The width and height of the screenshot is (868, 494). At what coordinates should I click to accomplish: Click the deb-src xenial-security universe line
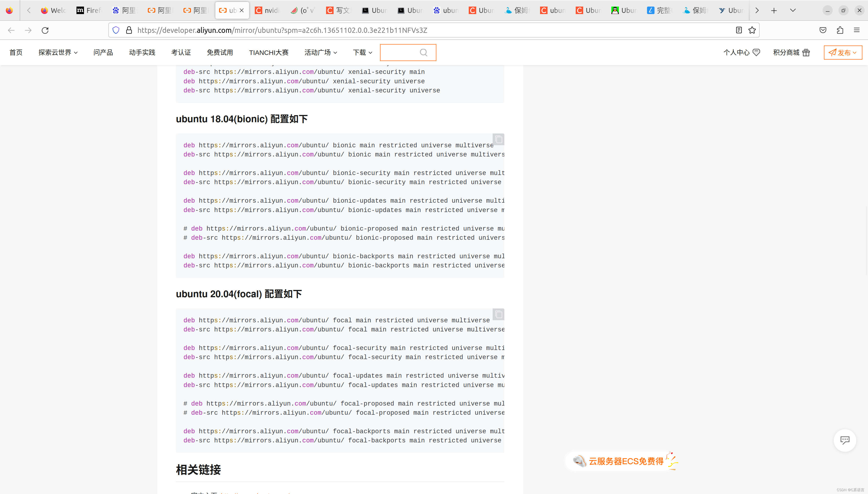[x=312, y=91]
